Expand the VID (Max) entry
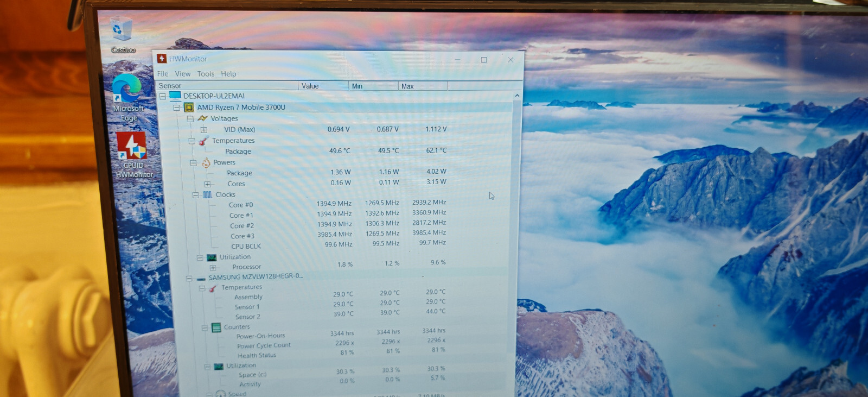Image resolution: width=868 pixels, height=397 pixels. point(203,130)
